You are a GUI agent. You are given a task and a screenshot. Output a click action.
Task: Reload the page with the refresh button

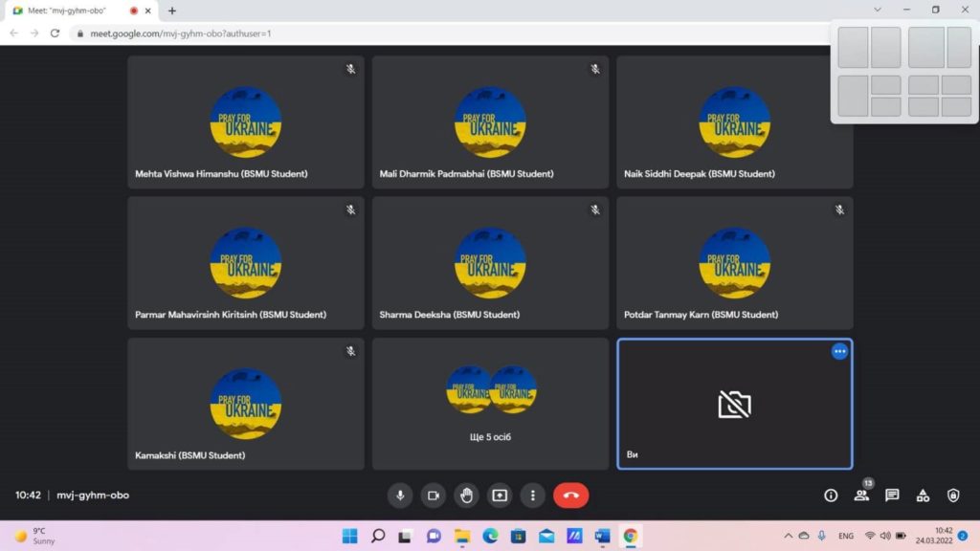coord(55,33)
